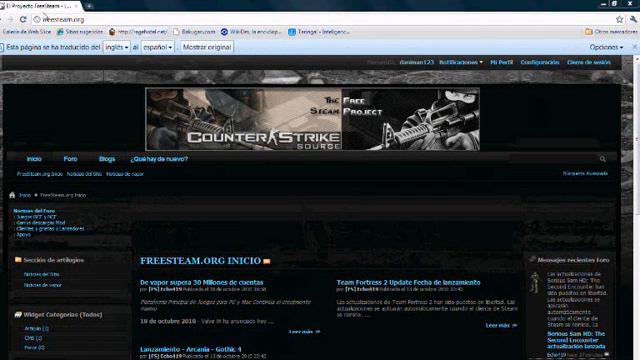Viewport: 640px width, 360px height.
Task: Open the Serious Sam HD forum post link
Action: 576,340
